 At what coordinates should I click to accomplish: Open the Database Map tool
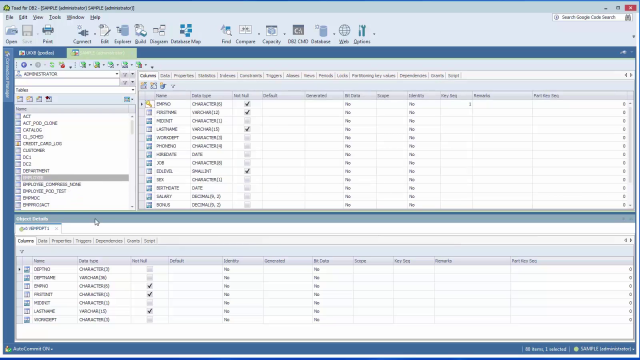click(x=186, y=34)
